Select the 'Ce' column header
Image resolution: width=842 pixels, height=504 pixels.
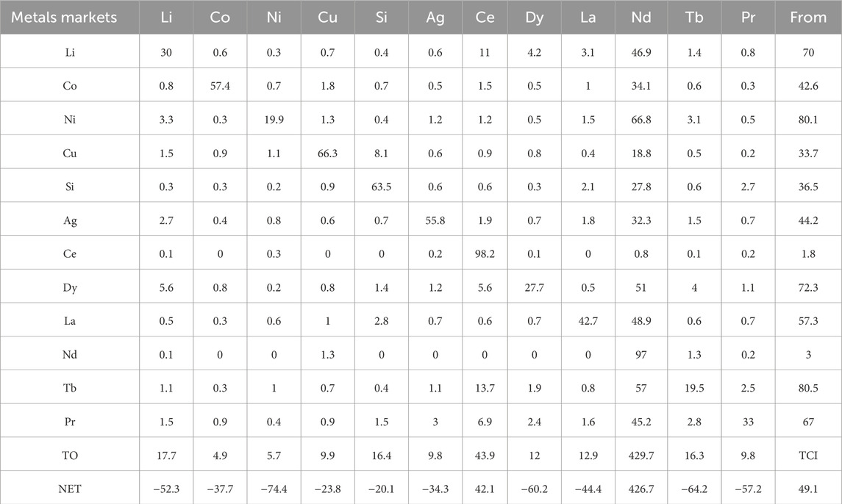point(485,17)
